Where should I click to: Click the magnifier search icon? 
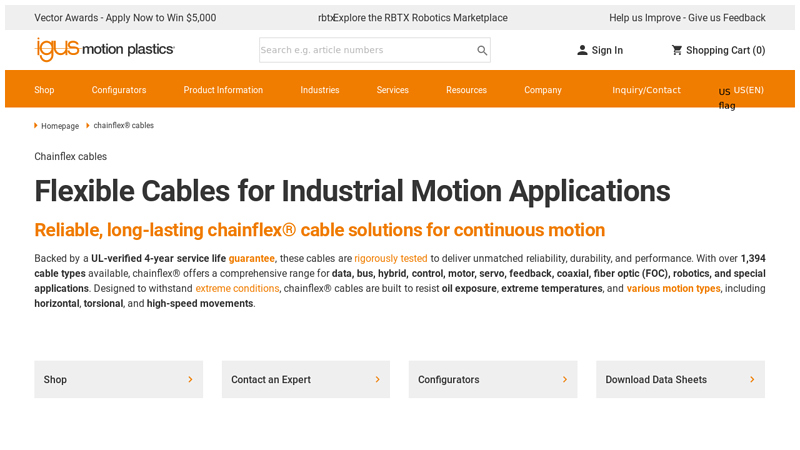pyautogui.click(x=482, y=50)
